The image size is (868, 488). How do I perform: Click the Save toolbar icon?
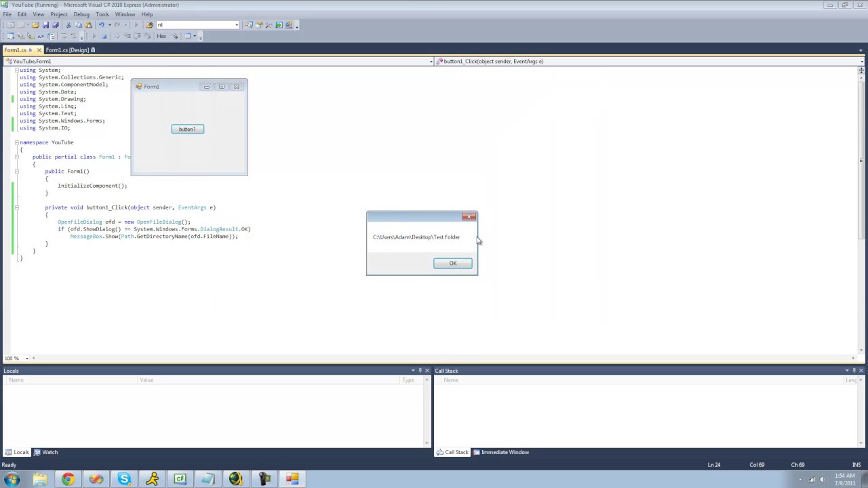coord(45,25)
